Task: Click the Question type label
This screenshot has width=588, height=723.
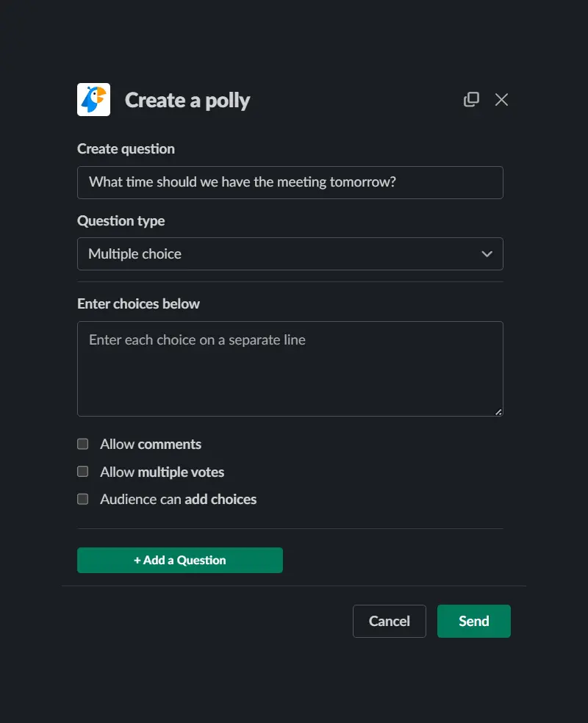Action: [121, 221]
